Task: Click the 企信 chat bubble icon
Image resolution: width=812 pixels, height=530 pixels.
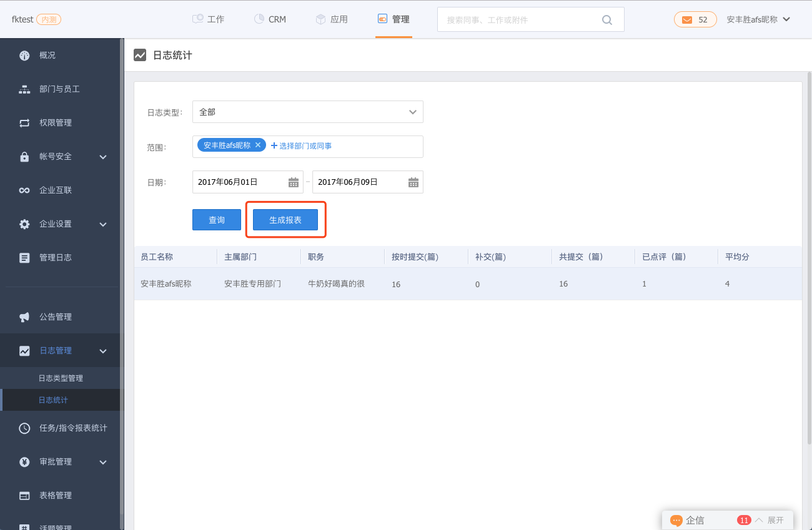Action: click(676, 520)
